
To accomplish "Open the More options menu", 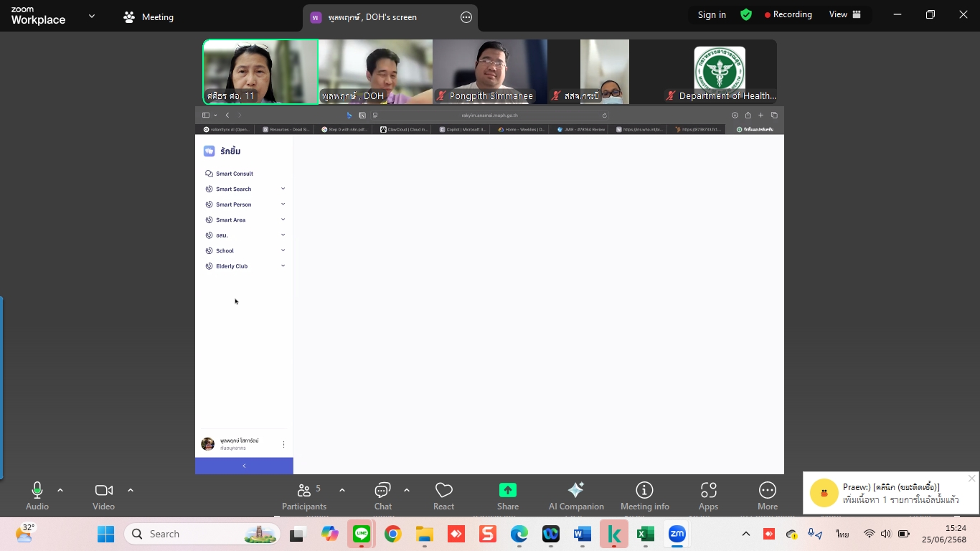I will click(x=768, y=496).
